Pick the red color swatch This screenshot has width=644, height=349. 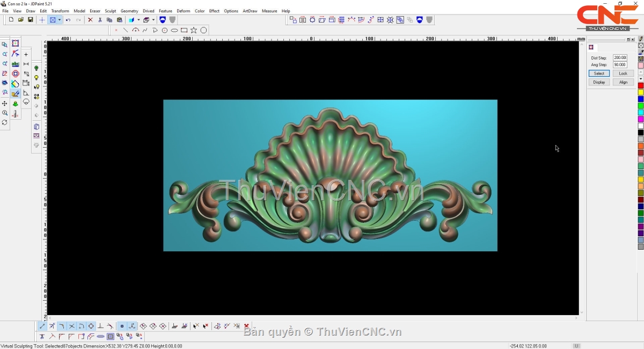coord(641,86)
